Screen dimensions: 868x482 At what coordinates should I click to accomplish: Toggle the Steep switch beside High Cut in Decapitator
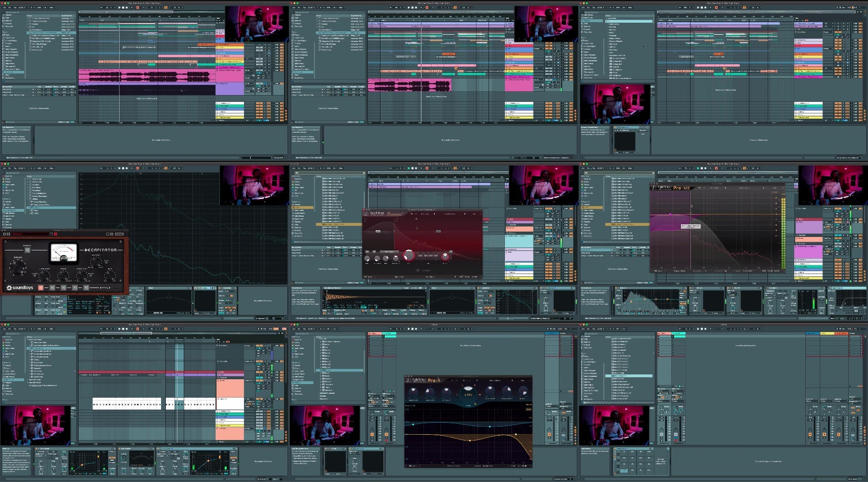coord(91,275)
